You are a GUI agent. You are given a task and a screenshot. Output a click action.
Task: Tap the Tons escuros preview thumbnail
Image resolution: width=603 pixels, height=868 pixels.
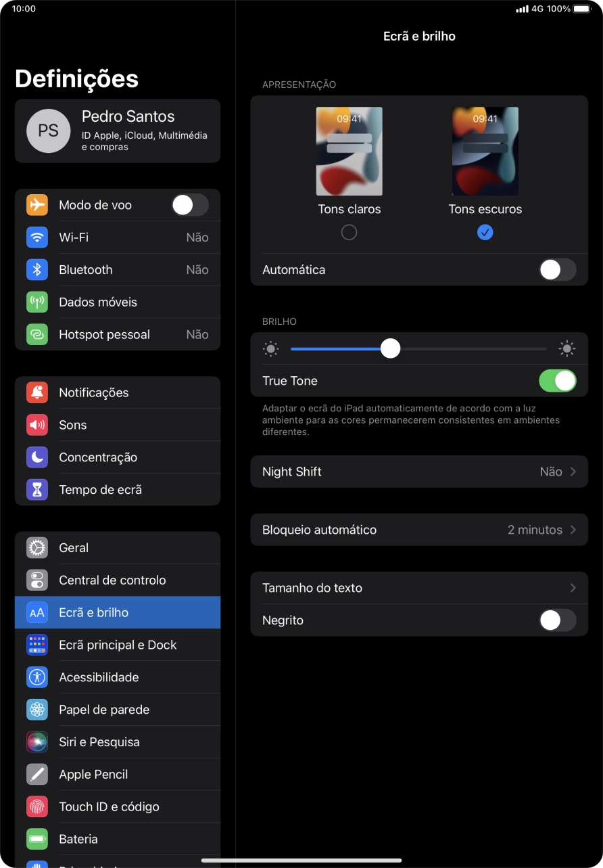pyautogui.click(x=485, y=152)
